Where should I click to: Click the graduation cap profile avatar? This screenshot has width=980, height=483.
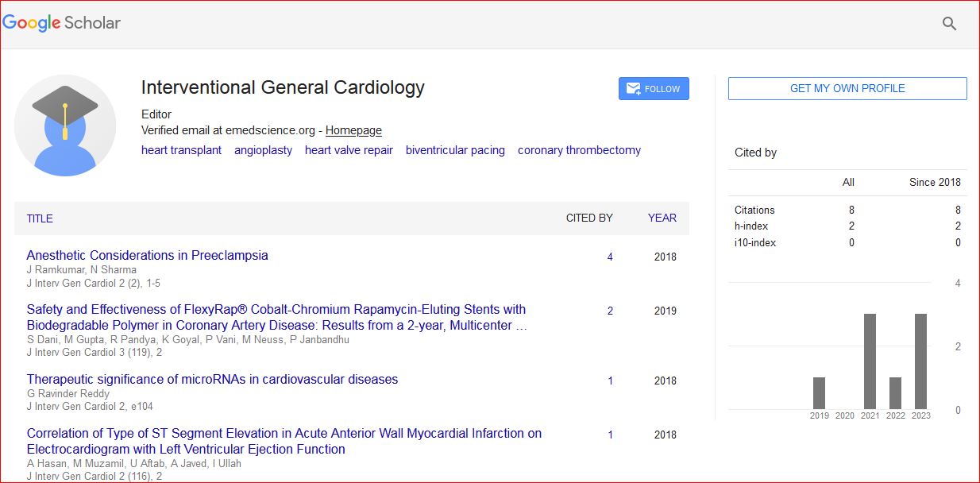tap(65, 125)
